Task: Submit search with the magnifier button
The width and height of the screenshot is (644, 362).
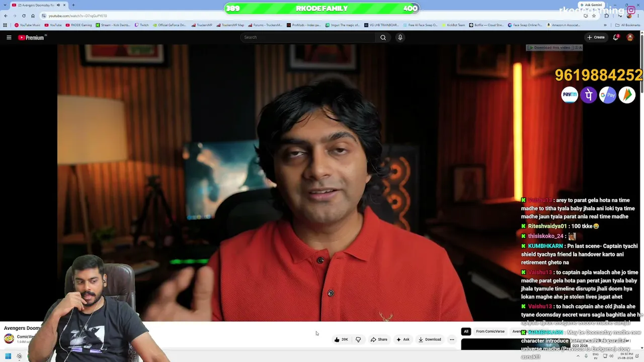Action: pos(383,37)
